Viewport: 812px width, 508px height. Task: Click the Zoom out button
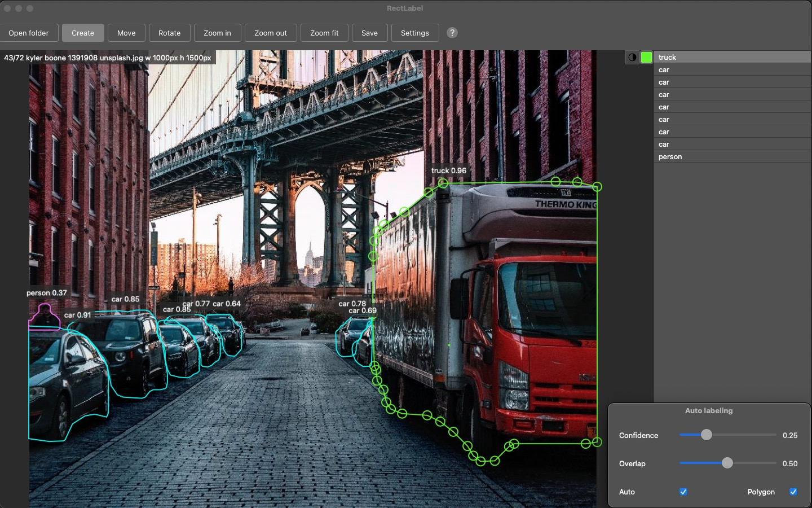pyautogui.click(x=271, y=33)
